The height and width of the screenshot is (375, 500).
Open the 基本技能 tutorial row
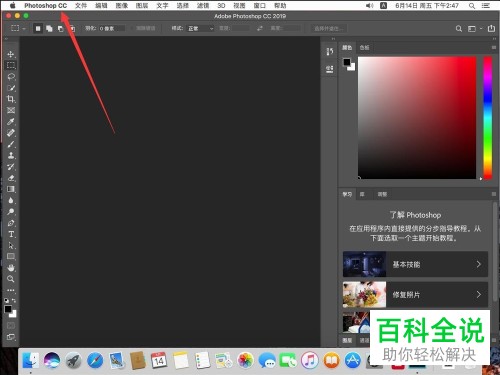coord(415,264)
